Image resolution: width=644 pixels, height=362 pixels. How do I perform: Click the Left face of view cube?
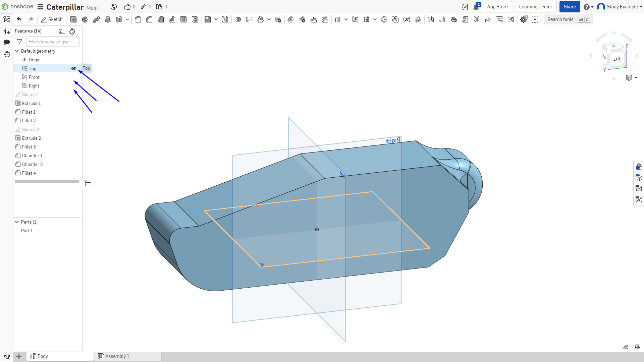pyautogui.click(x=616, y=59)
